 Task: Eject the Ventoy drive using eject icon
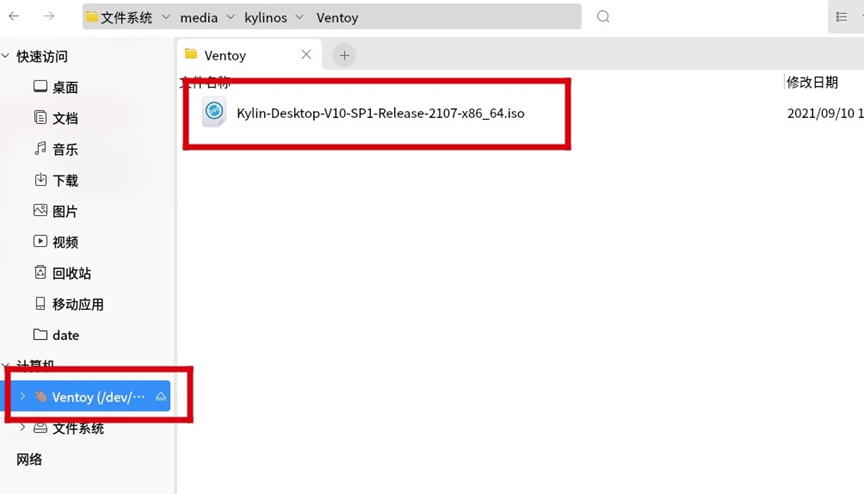point(160,397)
